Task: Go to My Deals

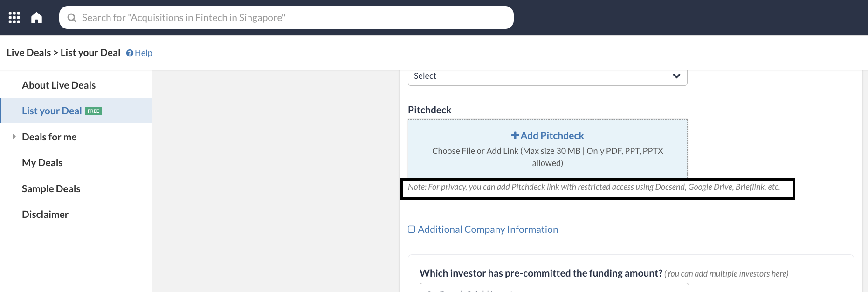Action: 42,163
